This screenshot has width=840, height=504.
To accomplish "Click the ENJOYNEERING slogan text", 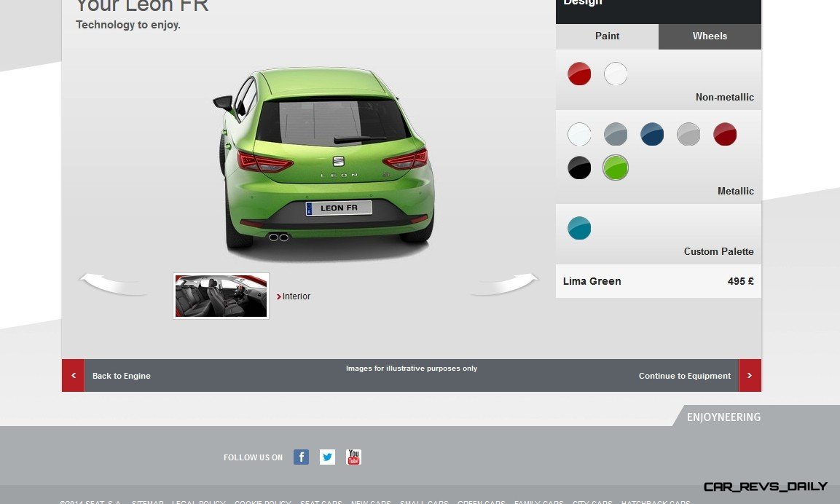I will (x=723, y=417).
